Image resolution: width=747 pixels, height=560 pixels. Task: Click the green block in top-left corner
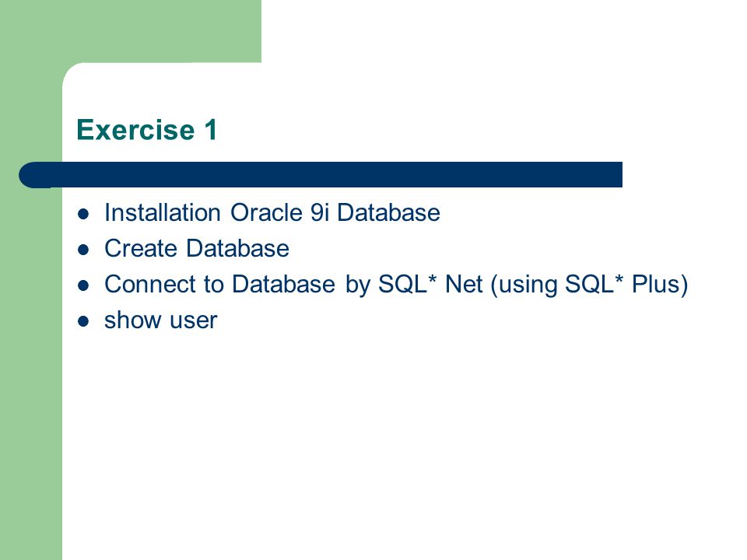[131, 31]
